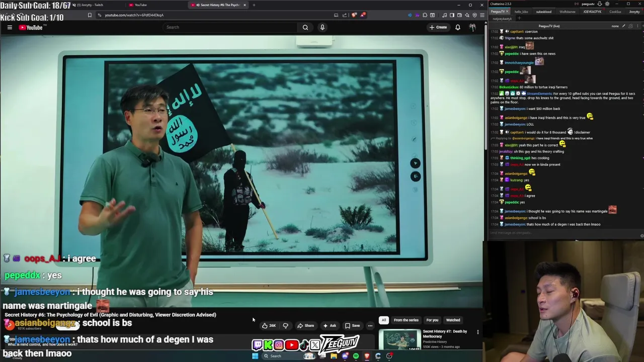Select the hello_kiko Chatterino tab
The width and height of the screenshot is (644, 362).
pos(521,12)
